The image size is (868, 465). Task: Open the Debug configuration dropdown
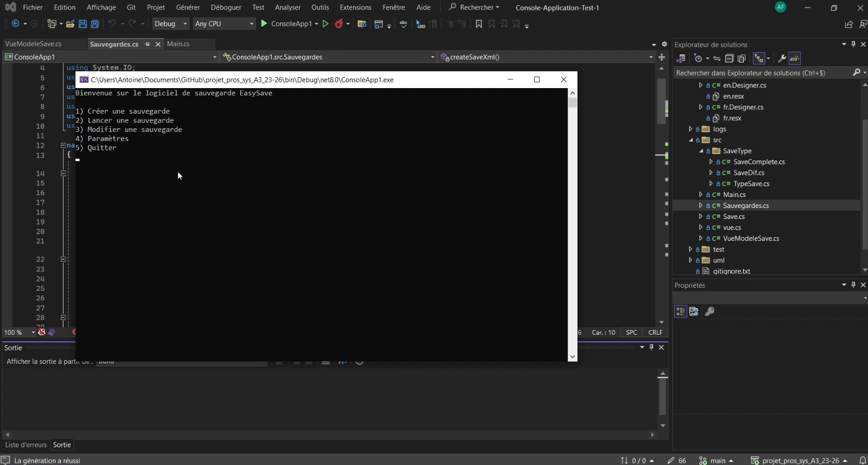coord(171,24)
